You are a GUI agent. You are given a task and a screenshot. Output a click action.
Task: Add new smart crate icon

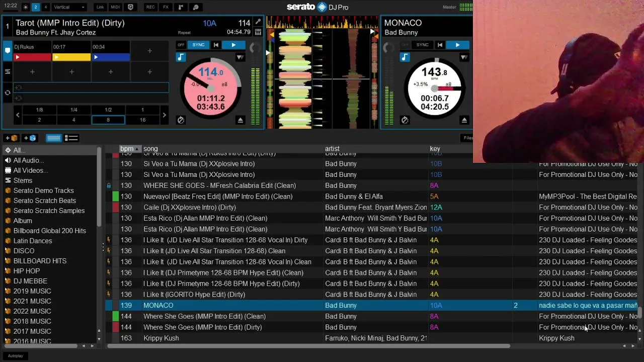(30, 138)
